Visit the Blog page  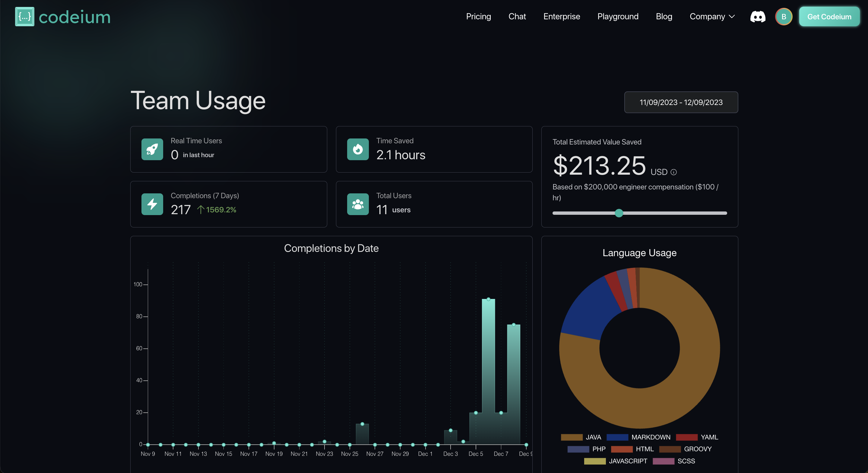pos(664,17)
